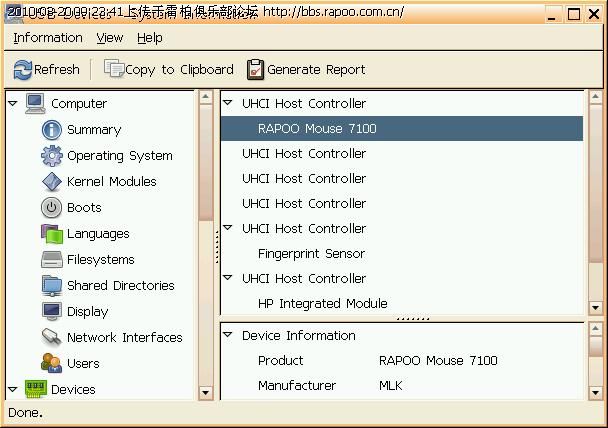The height and width of the screenshot is (428, 608).
Task: Click the Done status bar text
Action: click(26, 413)
